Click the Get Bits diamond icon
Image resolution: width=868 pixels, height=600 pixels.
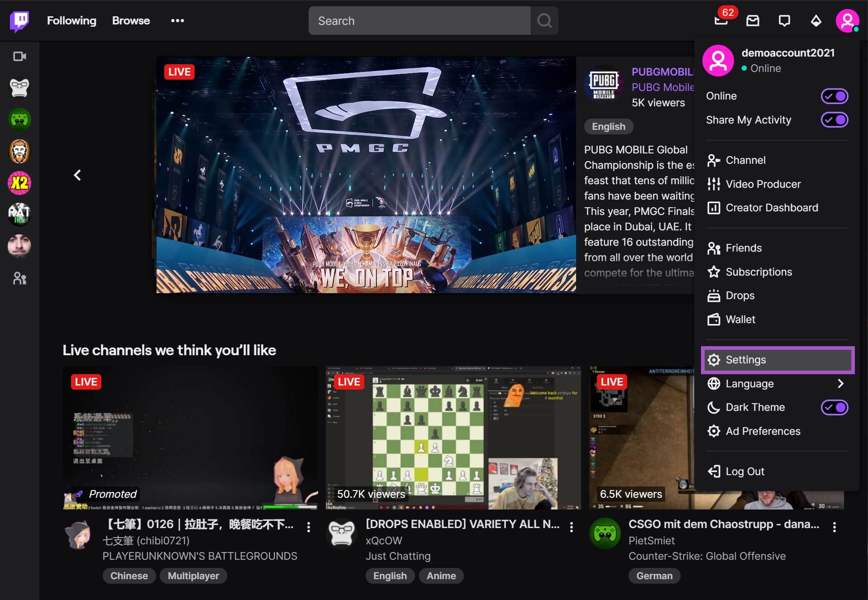[x=816, y=21]
